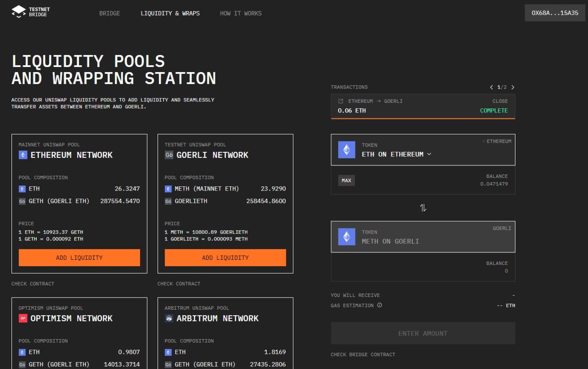Add liquidity to Goerli Network pool
Screen dimensions: 588x369
(x=226, y=257)
